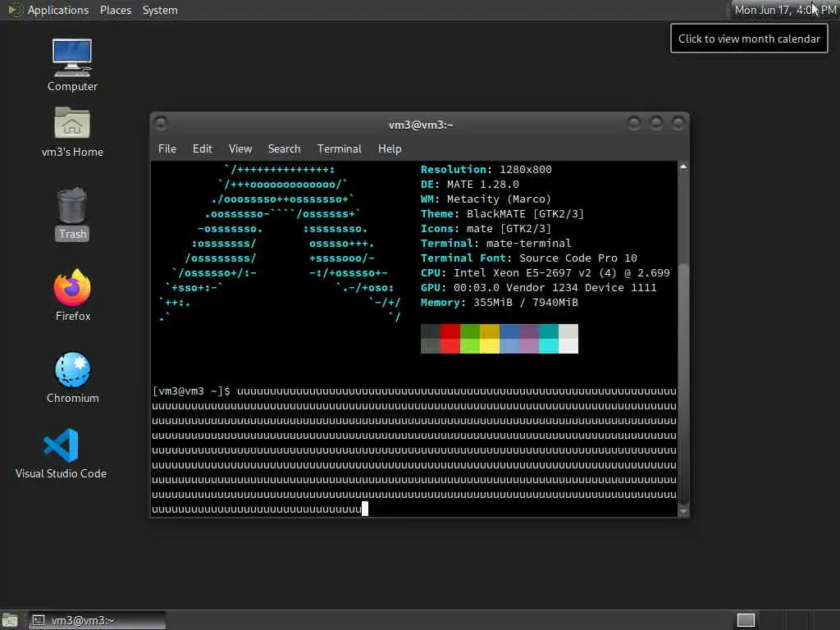840x630 pixels.
Task: Click the cyan color block in neofetch palette
Action: point(549,339)
